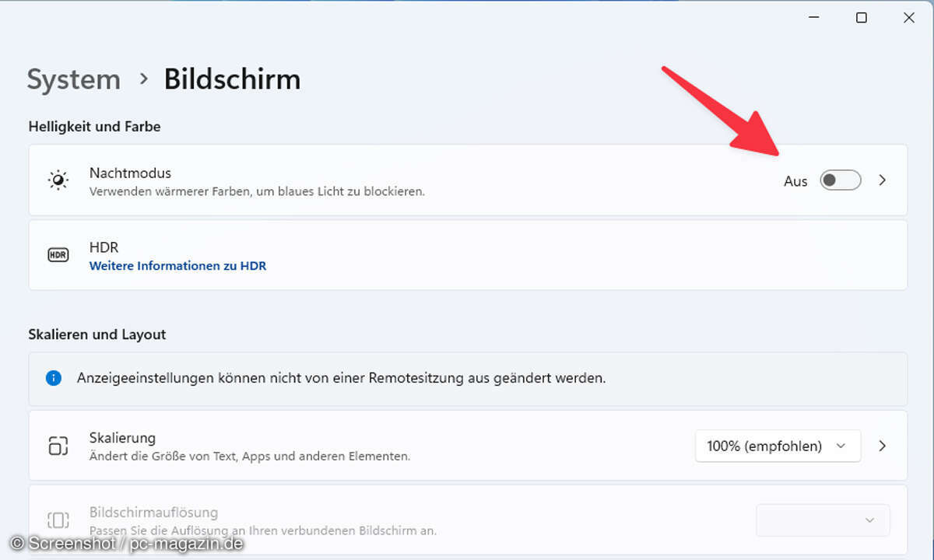The width and height of the screenshot is (934, 560).
Task: Click the Nachtmodus sun icon
Action: (x=58, y=180)
